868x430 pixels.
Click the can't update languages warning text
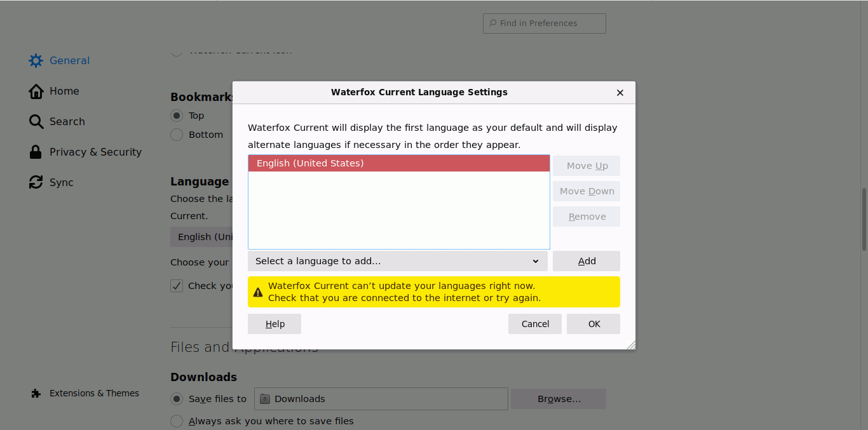(404, 292)
